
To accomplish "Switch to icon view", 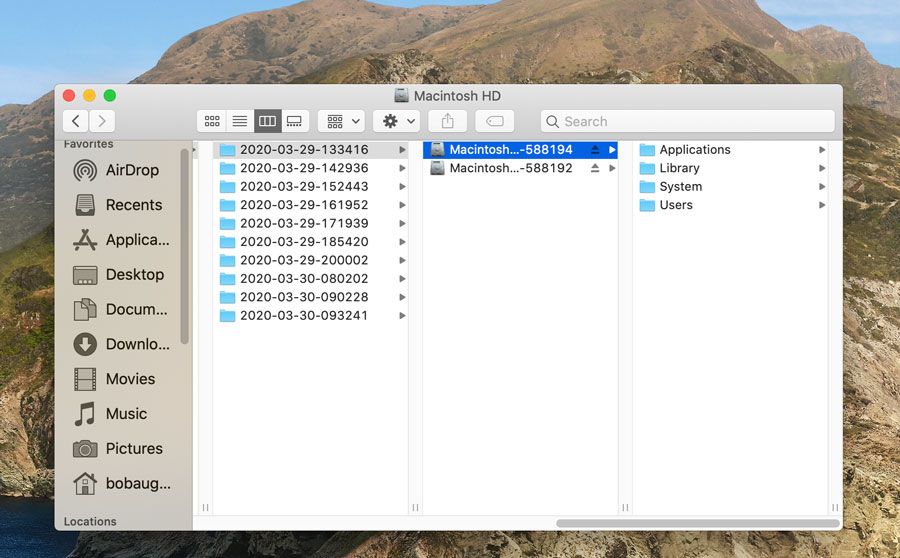I will [x=212, y=121].
